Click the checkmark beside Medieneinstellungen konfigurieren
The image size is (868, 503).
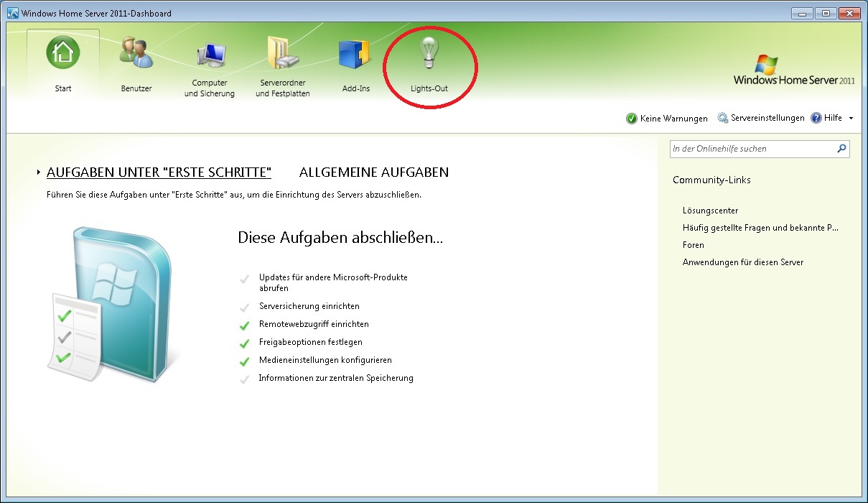(245, 361)
